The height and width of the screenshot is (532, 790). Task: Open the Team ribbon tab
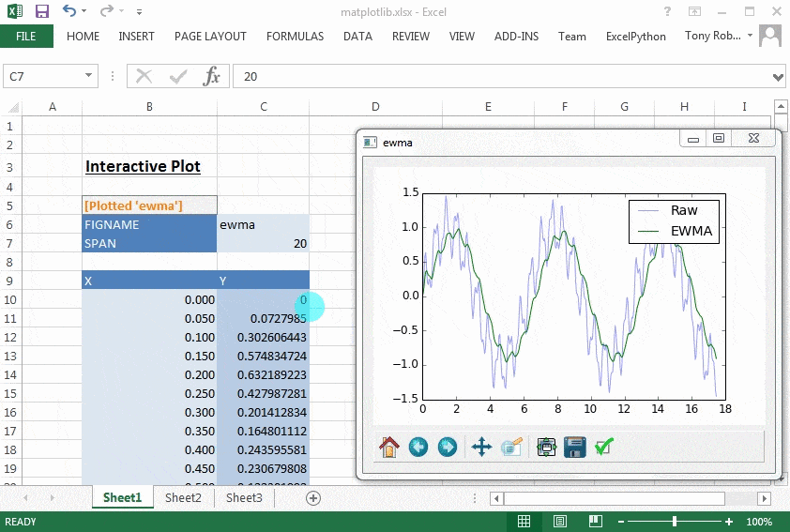tap(571, 37)
